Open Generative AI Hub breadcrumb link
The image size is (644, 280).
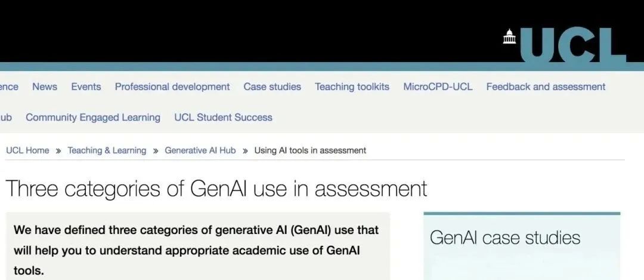coord(200,150)
